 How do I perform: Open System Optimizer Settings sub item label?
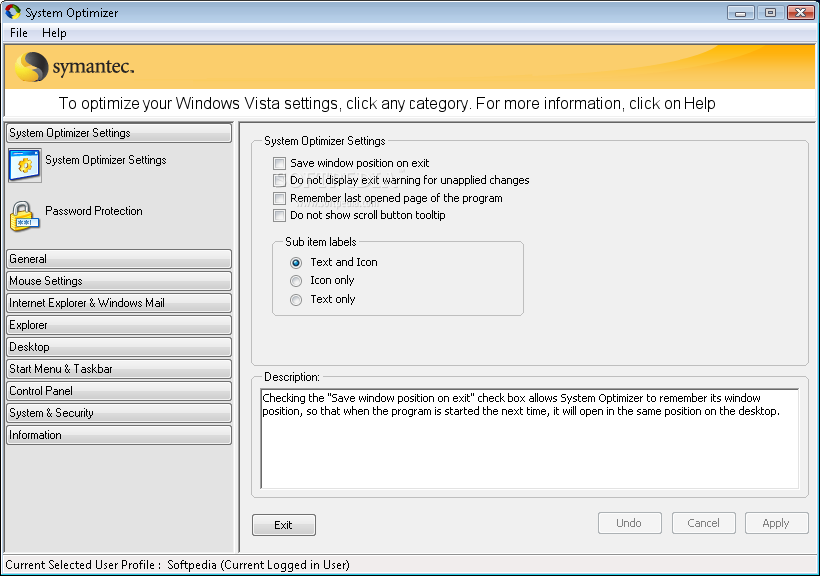pyautogui.click(x=106, y=160)
